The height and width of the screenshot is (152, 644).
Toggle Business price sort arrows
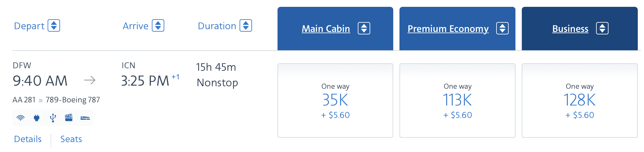(602, 29)
